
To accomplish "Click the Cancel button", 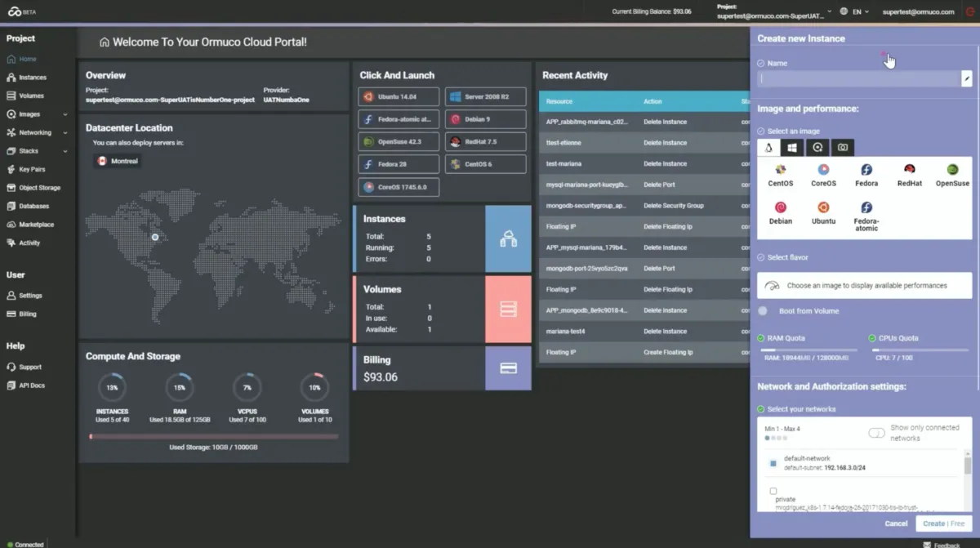I will pos(896,523).
